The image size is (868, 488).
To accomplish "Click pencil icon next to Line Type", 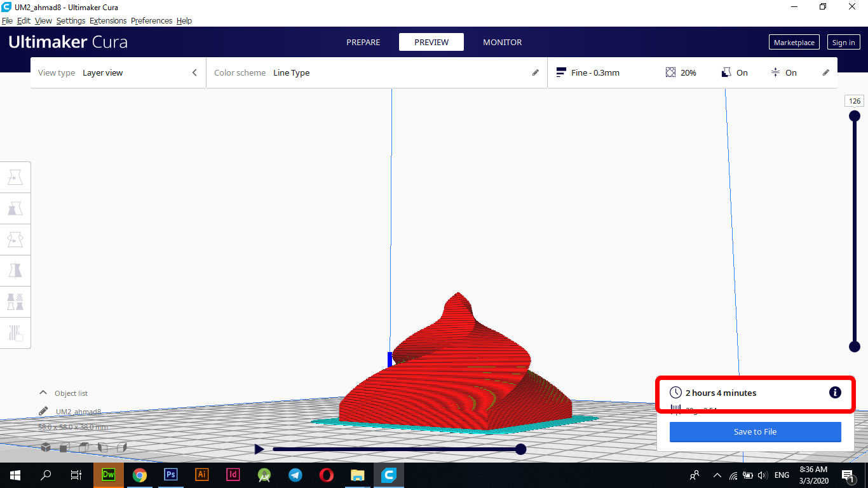I will pos(536,72).
